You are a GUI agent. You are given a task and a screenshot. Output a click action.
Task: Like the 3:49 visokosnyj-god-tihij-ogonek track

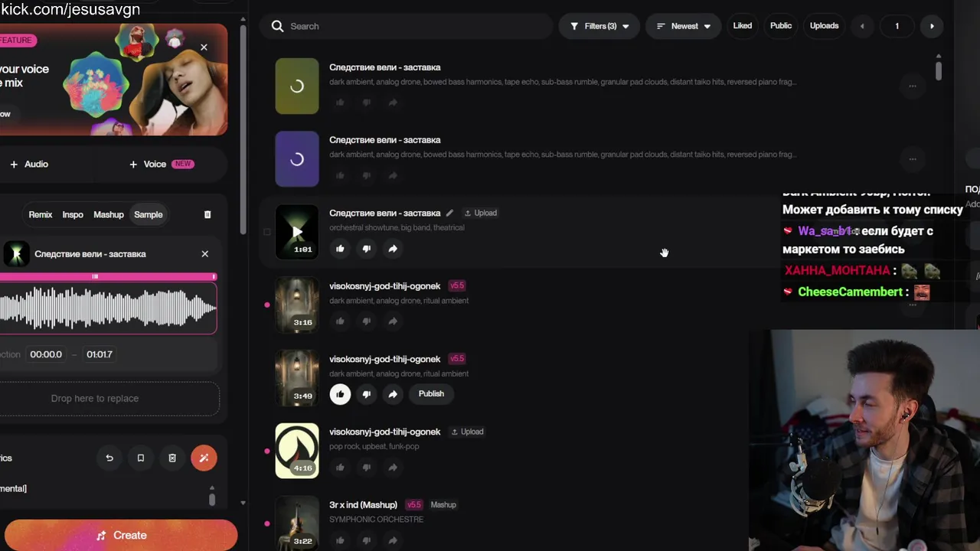[x=340, y=394]
